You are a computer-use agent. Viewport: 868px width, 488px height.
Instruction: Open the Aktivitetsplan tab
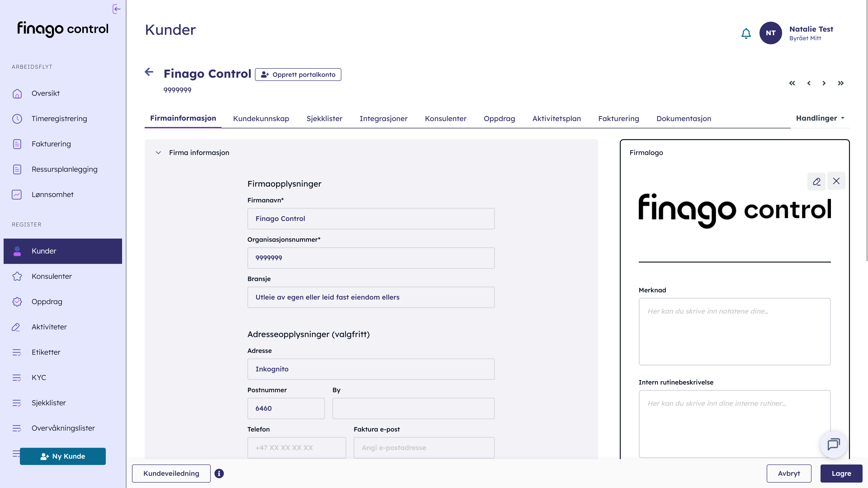(556, 118)
